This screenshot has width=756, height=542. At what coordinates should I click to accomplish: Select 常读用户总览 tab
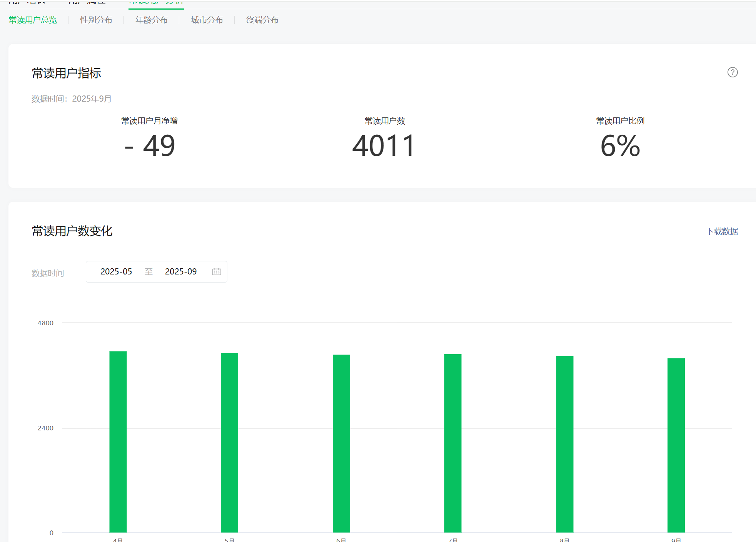pyautogui.click(x=33, y=20)
